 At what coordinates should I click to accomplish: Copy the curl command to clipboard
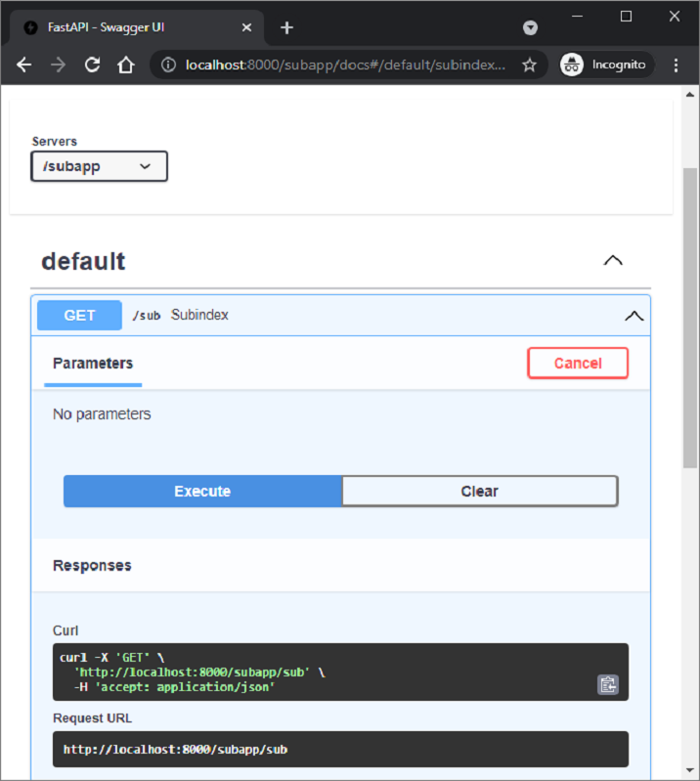click(607, 684)
